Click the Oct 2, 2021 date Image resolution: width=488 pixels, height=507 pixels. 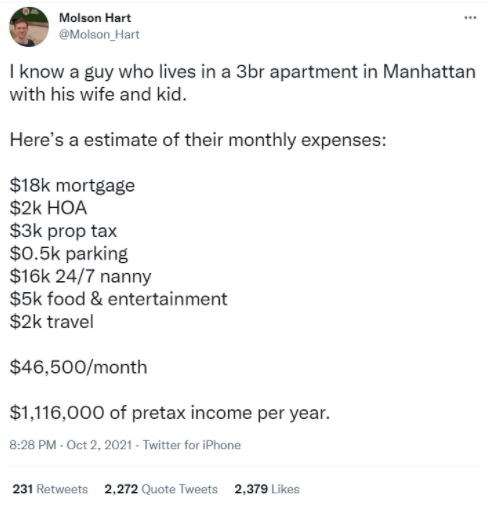[99, 445]
